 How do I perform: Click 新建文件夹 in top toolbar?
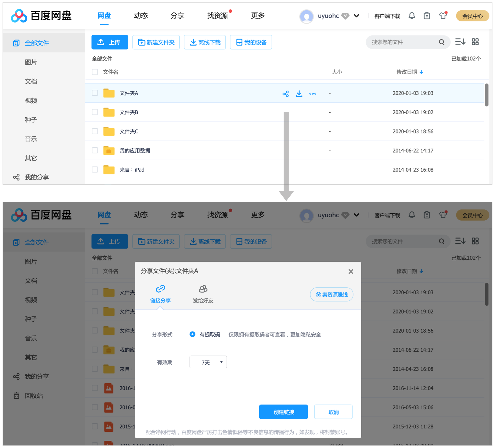[x=156, y=42]
